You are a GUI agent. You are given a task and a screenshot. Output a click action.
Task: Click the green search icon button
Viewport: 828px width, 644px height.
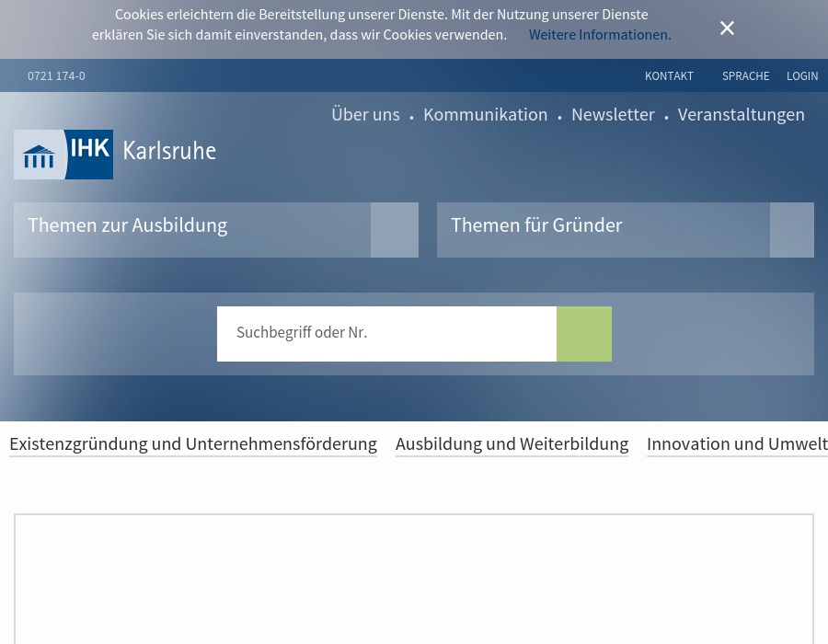tap(584, 333)
